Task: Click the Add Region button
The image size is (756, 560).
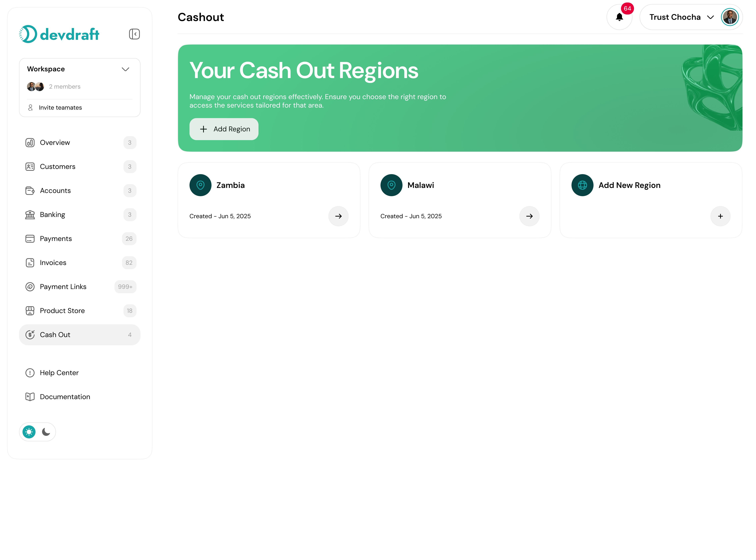Action: click(223, 129)
